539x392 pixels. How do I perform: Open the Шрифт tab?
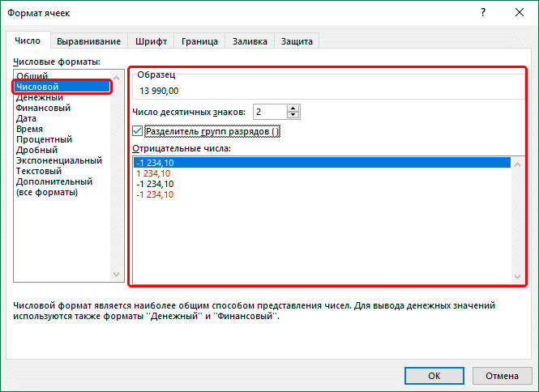[x=152, y=41]
